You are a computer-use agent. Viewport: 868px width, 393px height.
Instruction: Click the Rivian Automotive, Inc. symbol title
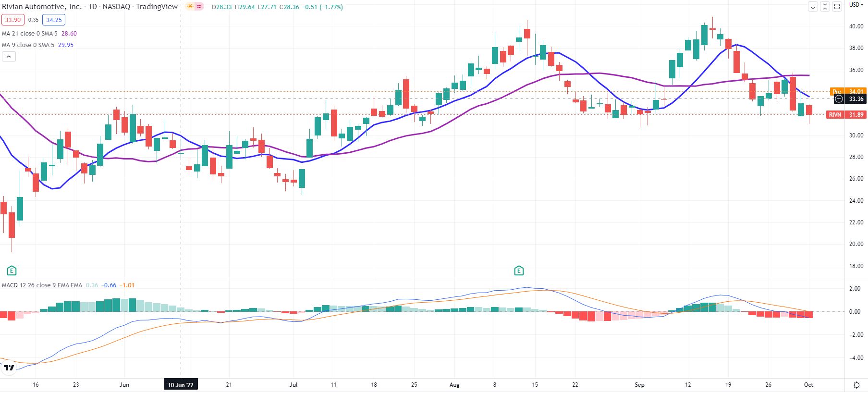[x=42, y=7]
